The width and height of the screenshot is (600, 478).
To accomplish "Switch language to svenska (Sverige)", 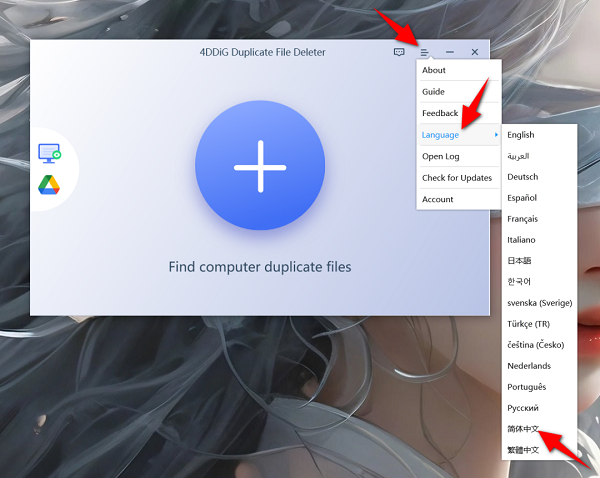I will [539, 303].
